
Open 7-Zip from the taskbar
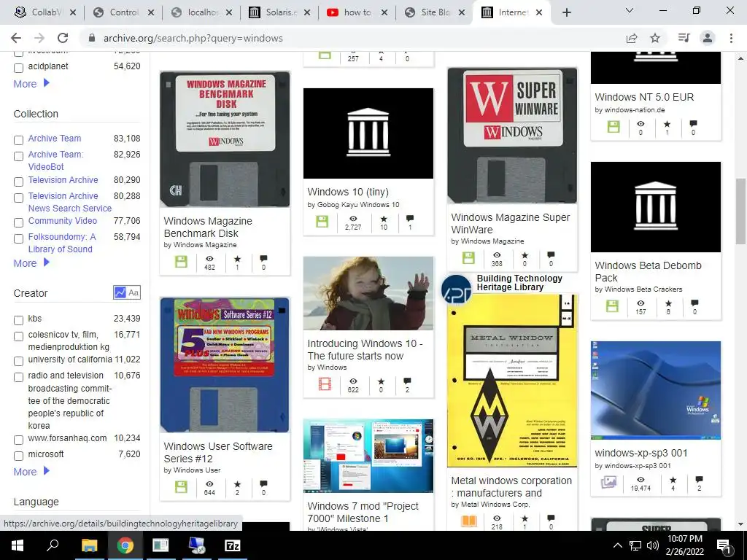pos(233,545)
